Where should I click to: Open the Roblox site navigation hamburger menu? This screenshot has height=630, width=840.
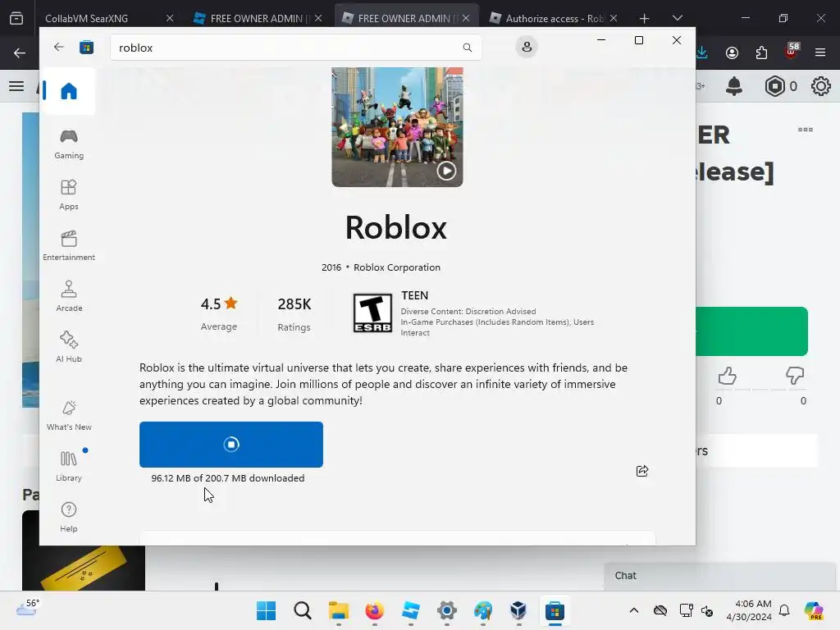click(x=16, y=85)
